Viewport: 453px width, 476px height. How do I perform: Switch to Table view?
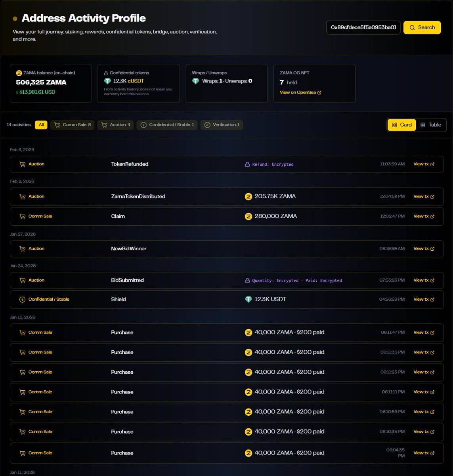430,125
